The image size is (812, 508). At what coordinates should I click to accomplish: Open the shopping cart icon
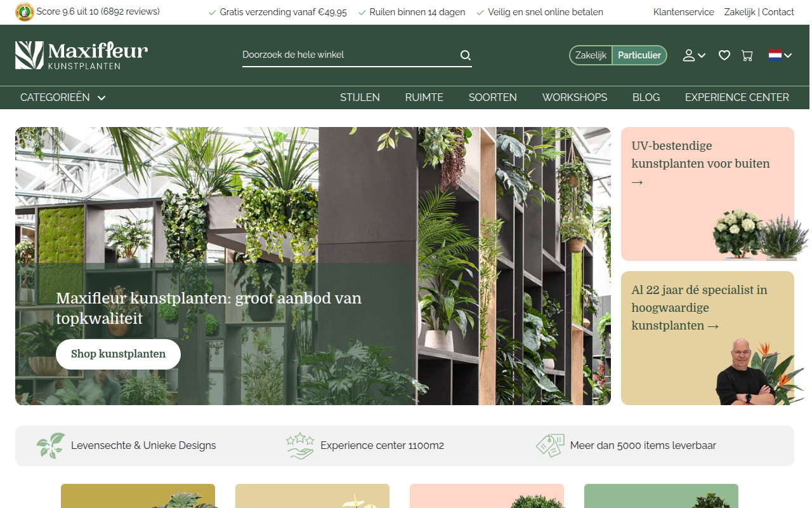(747, 55)
